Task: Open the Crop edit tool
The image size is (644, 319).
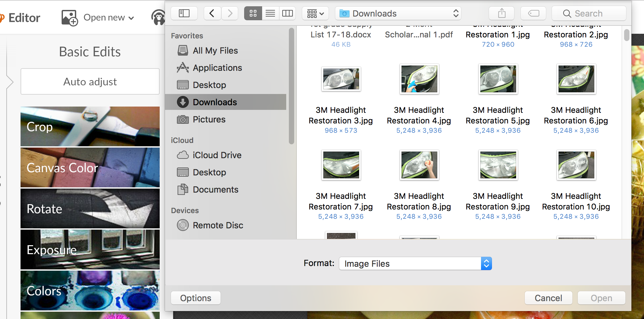Action: click(90, 126)
